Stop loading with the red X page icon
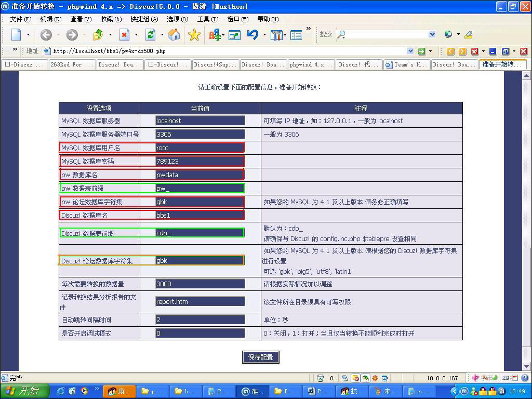532x399 pixels. point(125,34)
